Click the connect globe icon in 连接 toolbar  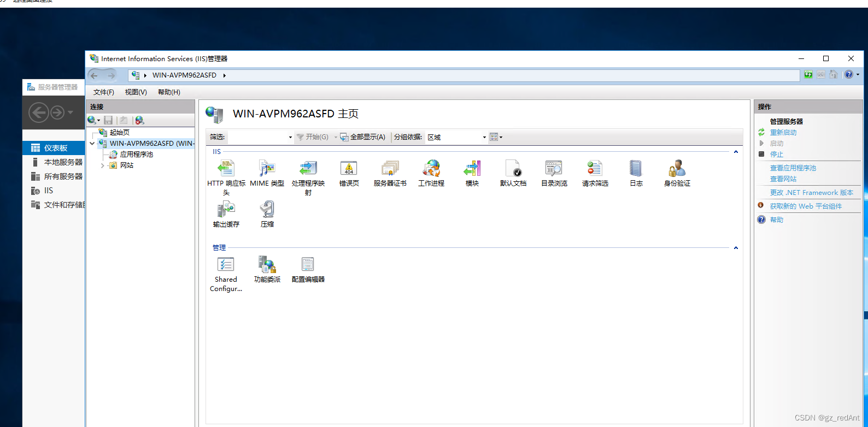[92, 120]
